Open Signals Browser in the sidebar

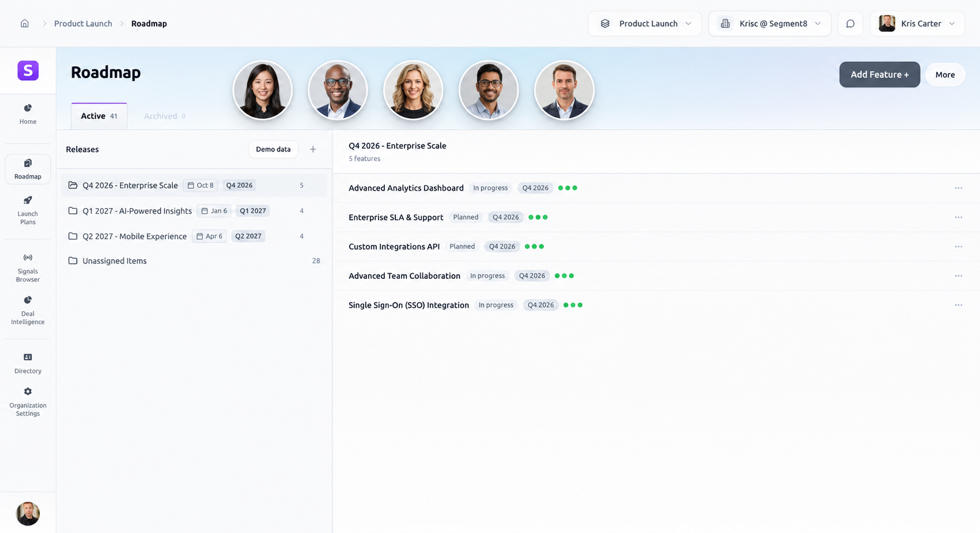(x=28, y=268)
